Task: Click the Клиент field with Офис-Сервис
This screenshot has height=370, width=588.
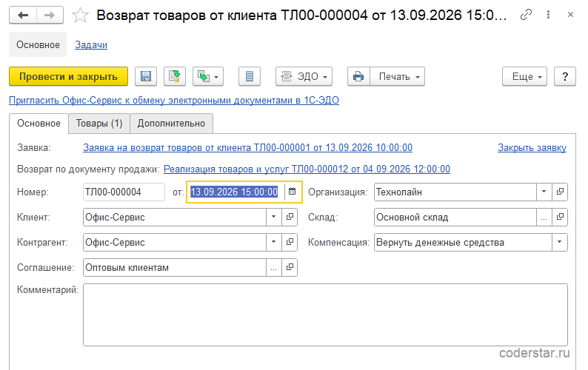Action: pos(175,217)
